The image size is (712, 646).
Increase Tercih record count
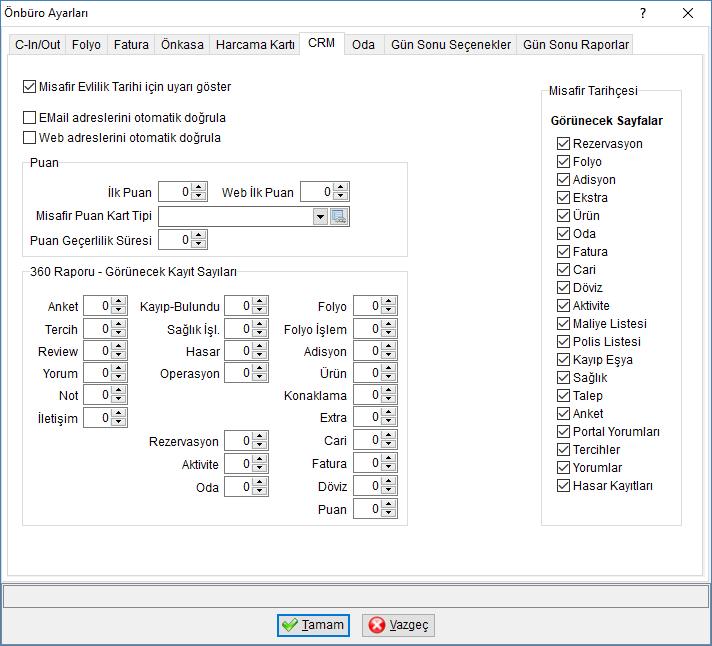click(x=119, y=324)
